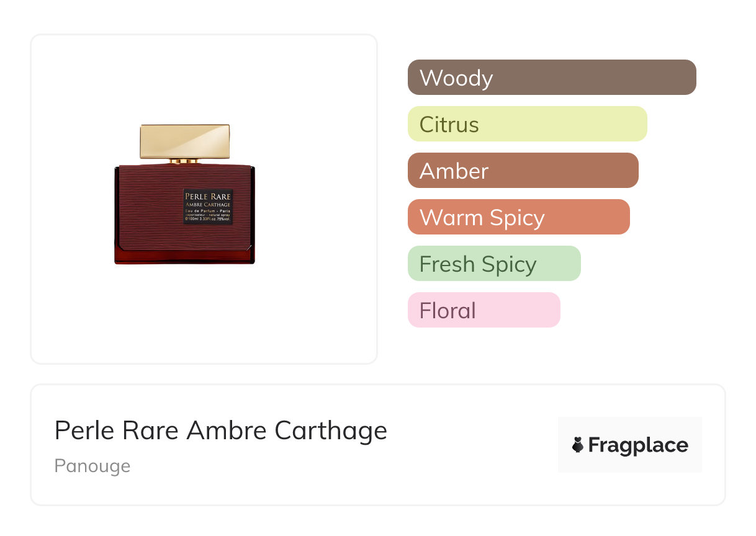Click the word "Carthage" in the large product title
This screenshot has height=536, width=756.
point(331,431)
